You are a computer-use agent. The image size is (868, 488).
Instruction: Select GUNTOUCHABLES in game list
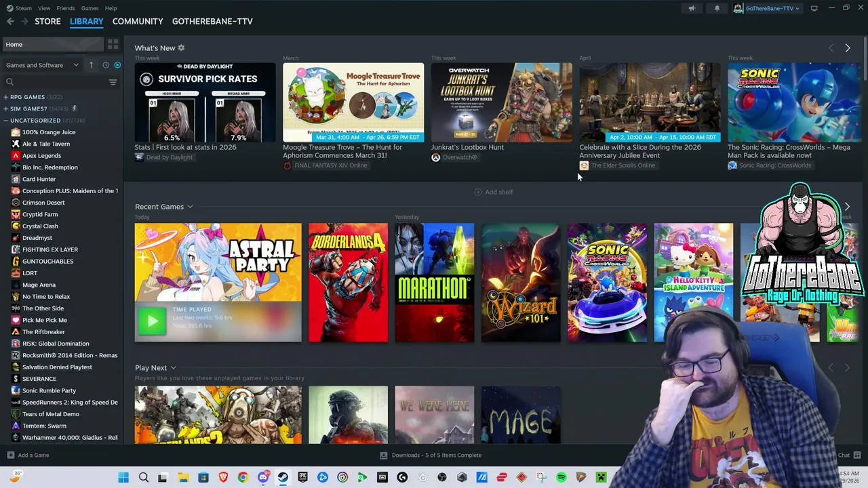coord(47,261)
